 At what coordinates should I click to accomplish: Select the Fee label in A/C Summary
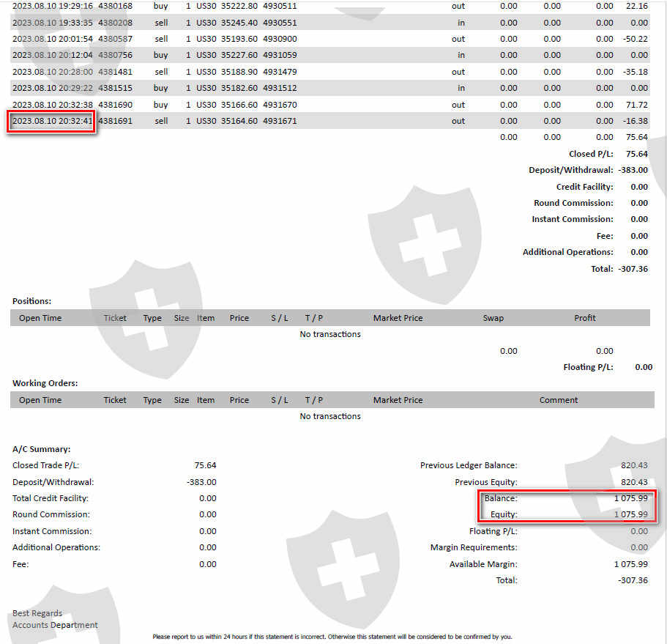[21, 564]
